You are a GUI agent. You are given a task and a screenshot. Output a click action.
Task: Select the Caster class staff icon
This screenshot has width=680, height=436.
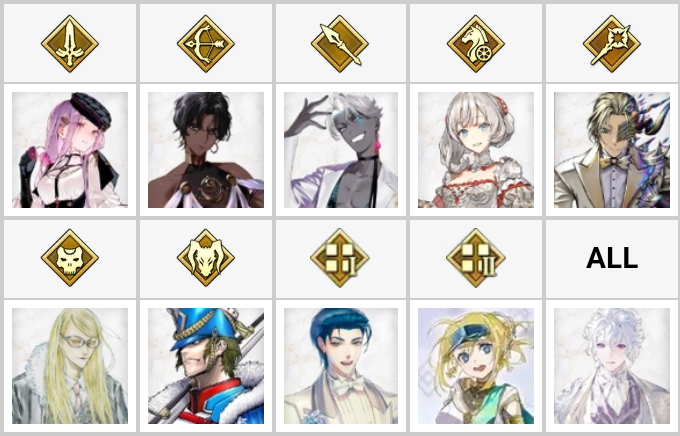(612, 44)
